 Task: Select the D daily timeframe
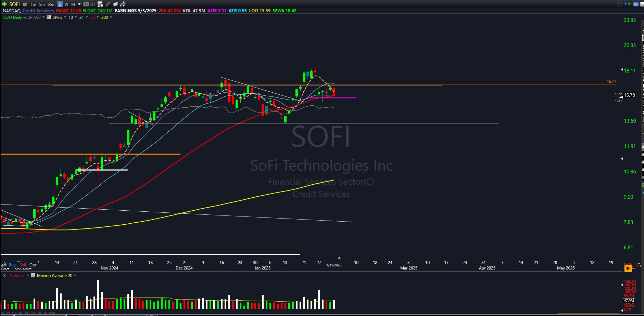coord(60,4)
